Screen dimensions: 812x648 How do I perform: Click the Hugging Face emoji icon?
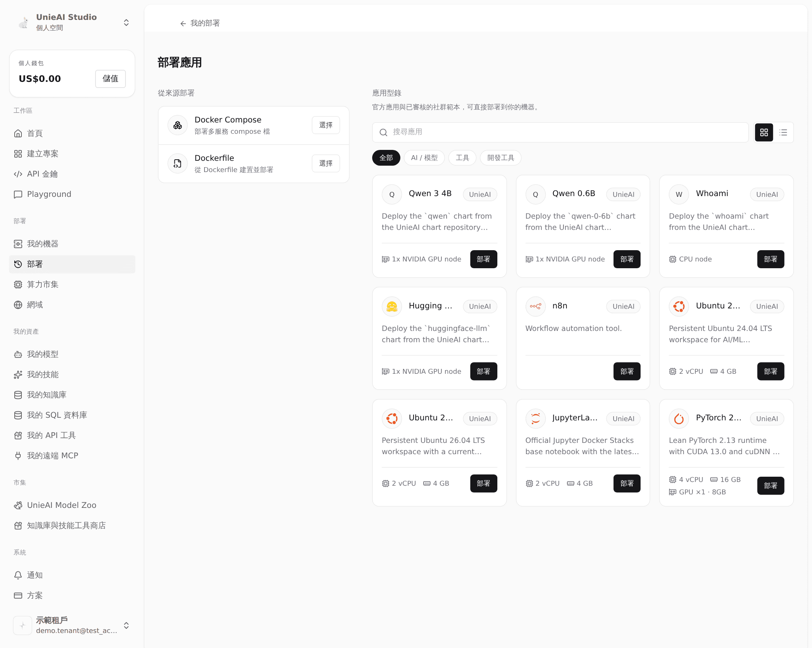pyautogui.click(x=392, y=306)
